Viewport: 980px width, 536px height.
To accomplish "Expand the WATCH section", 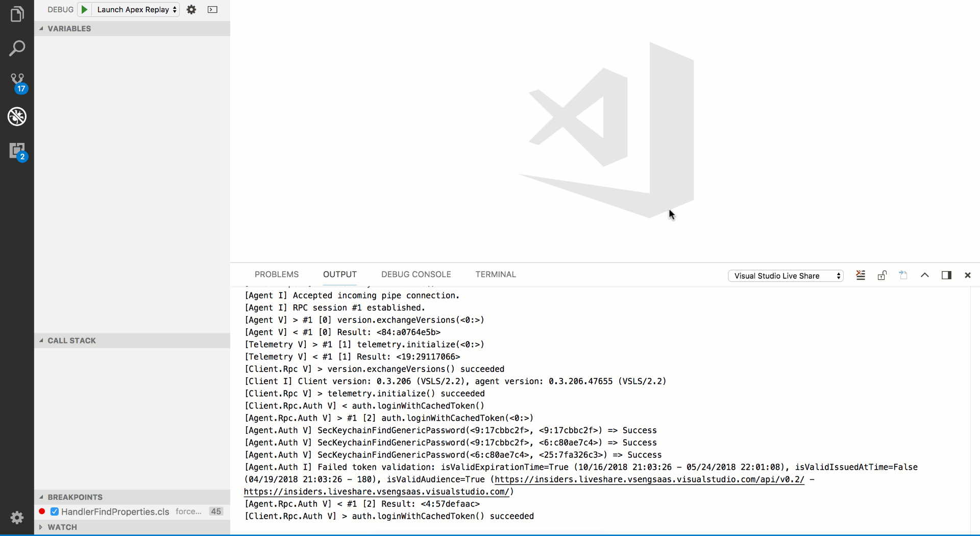I will click(x=132, y=527).
